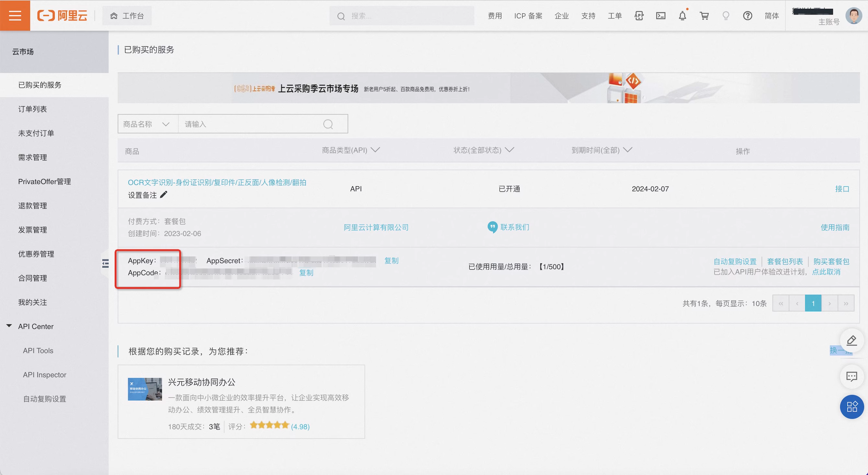Open the blue floating apps grid button
The height and width of the screenshot is (475, 868).
pyautogui.click(x=851, y=407)
